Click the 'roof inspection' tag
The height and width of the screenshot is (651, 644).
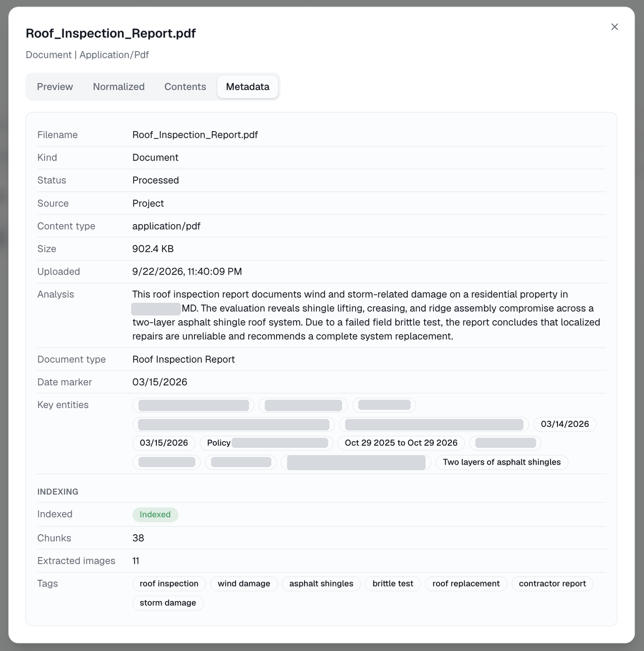(169, 583)
